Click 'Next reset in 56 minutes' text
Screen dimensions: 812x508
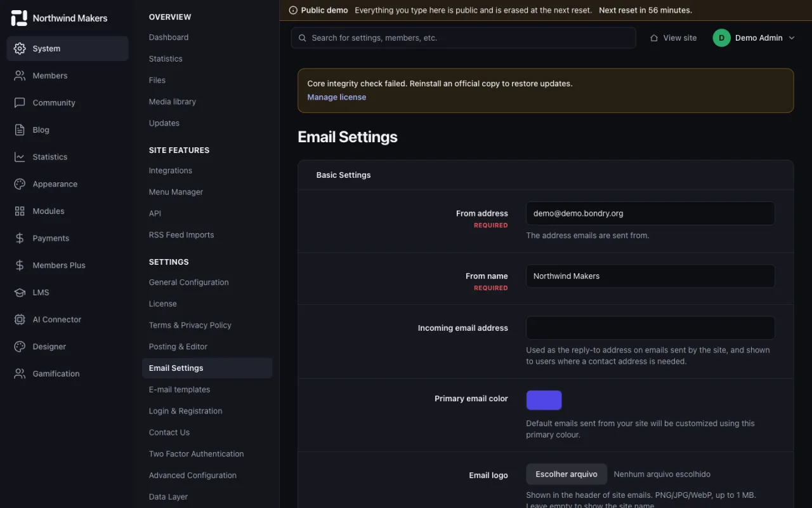pos(645,10)
